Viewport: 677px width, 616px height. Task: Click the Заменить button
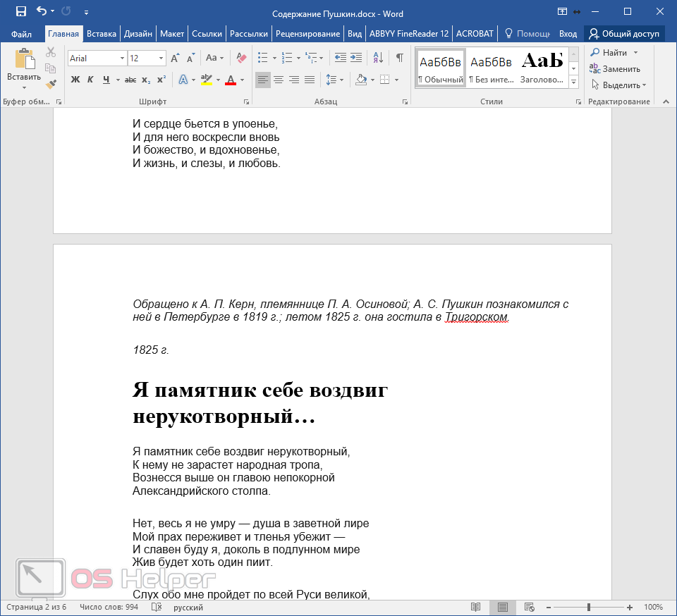click(x=616, y=69)
